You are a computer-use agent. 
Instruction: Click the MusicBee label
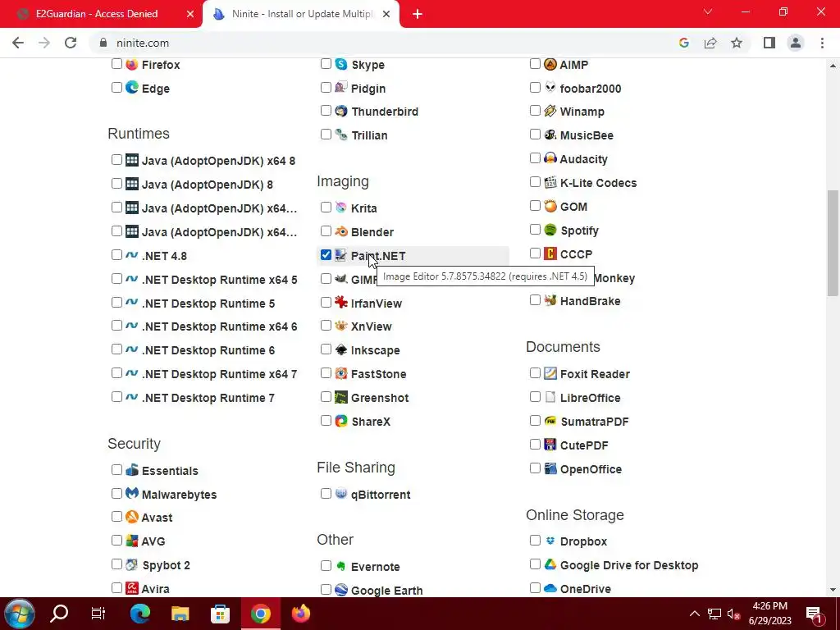click(x=587, y=135)
